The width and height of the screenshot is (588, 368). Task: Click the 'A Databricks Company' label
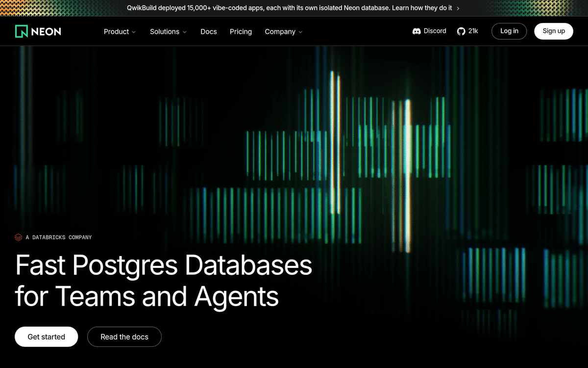pos(59,237)
